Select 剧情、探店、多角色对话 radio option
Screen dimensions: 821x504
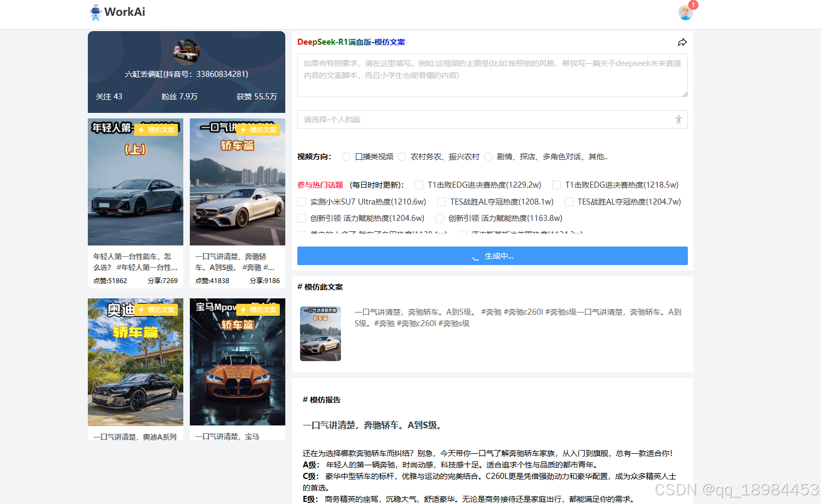488,157
